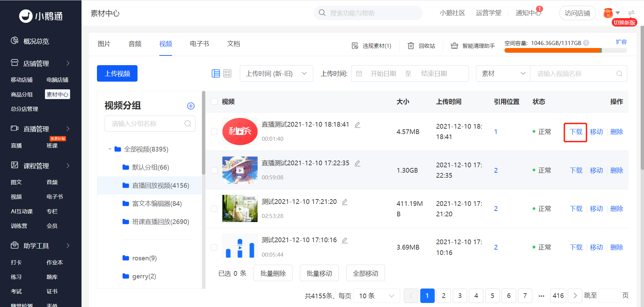Image resolution: width=644 pixels, height=307 pixels.
Task: Click the storage capacity progress bar
Action: pyautogui.click(x=565, y=50)
